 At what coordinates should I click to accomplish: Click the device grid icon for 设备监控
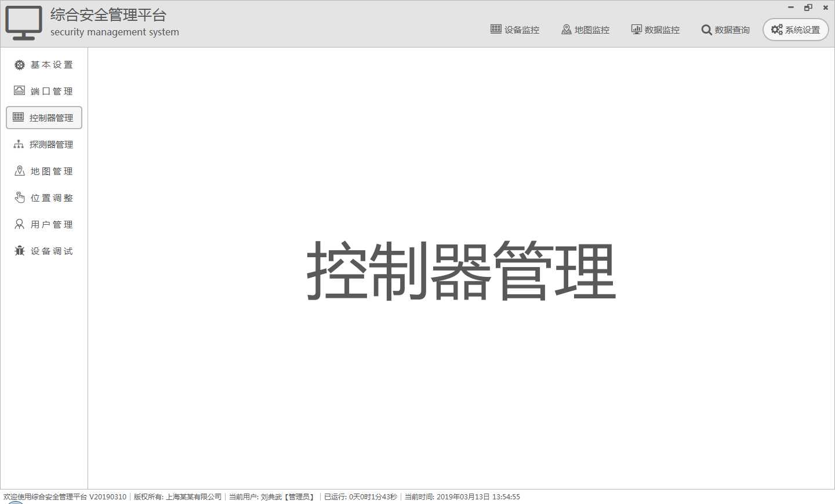click(496, 29)
